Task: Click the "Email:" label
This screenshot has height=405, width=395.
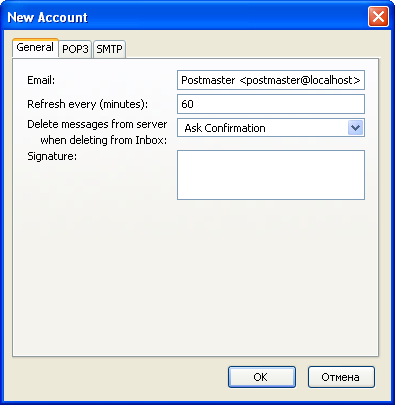Action: (41, 80)
